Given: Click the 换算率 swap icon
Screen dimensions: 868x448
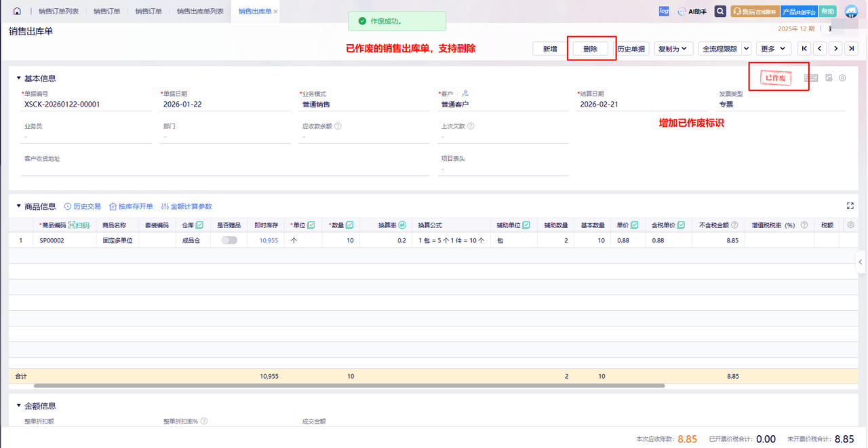Looking at the screenshot, I should tap(401, 225).
